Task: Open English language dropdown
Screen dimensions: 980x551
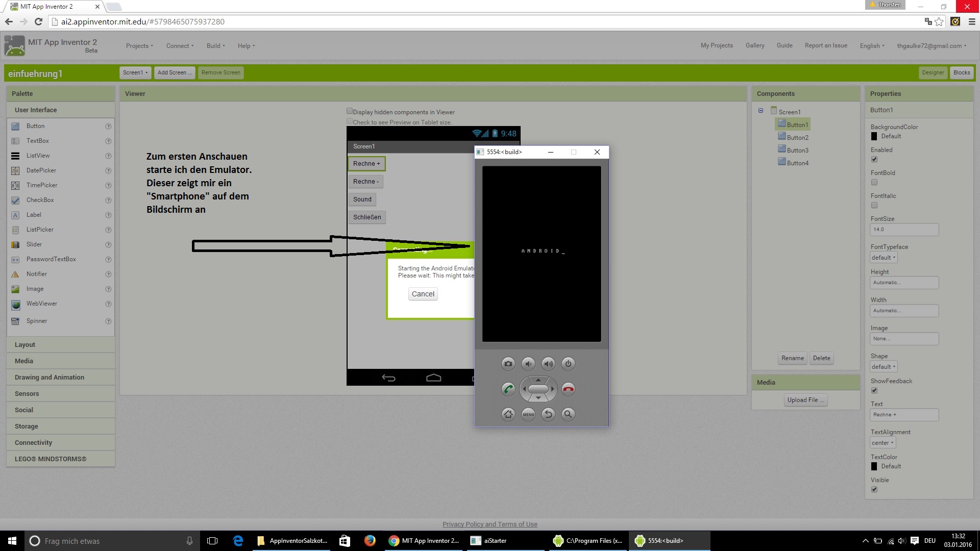Action: tap(872, 46)
